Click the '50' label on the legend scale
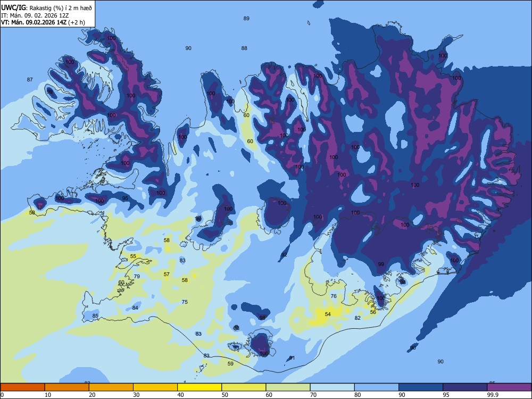Viewport: 532px width, 399px height. [x=225, y=395]
